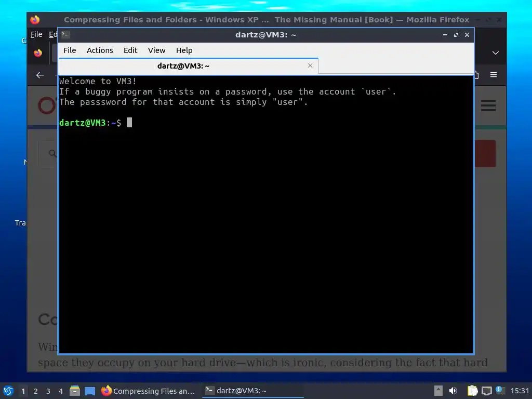Expand the Firefox list all tabs chevron

(x=495, y=53)
